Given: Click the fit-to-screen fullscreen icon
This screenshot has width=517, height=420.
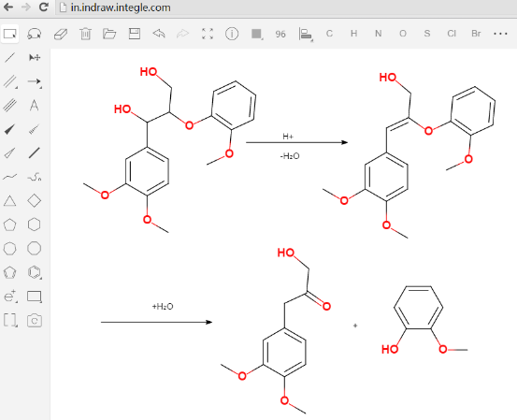Looking at the screenshot, I should click(208, 34).
